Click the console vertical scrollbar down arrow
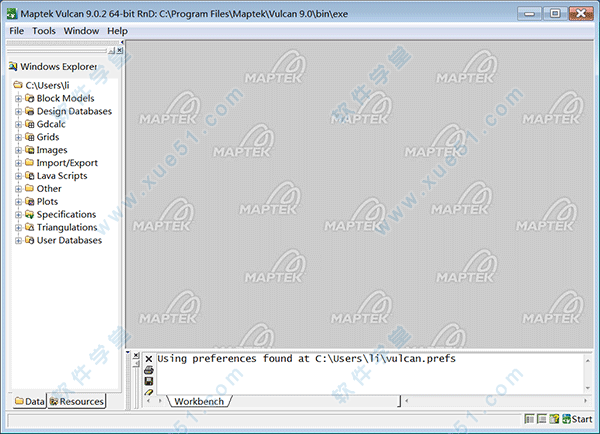600x434 pixels. coord(588,388)
